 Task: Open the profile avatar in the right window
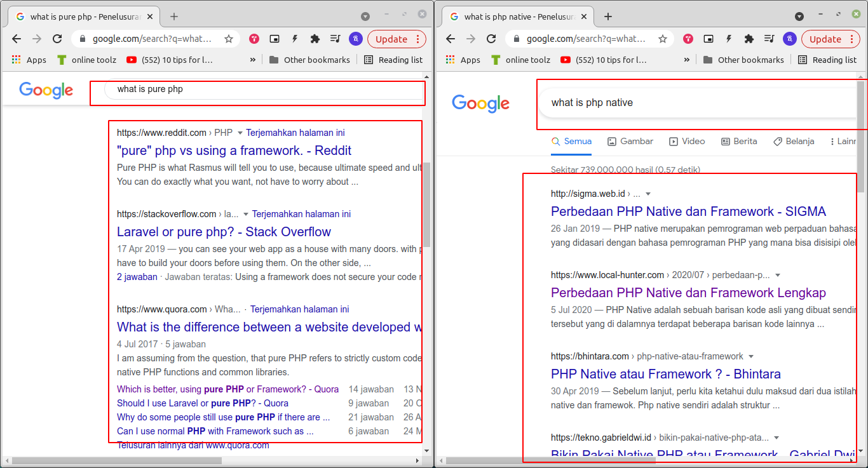tap(789, 39)
